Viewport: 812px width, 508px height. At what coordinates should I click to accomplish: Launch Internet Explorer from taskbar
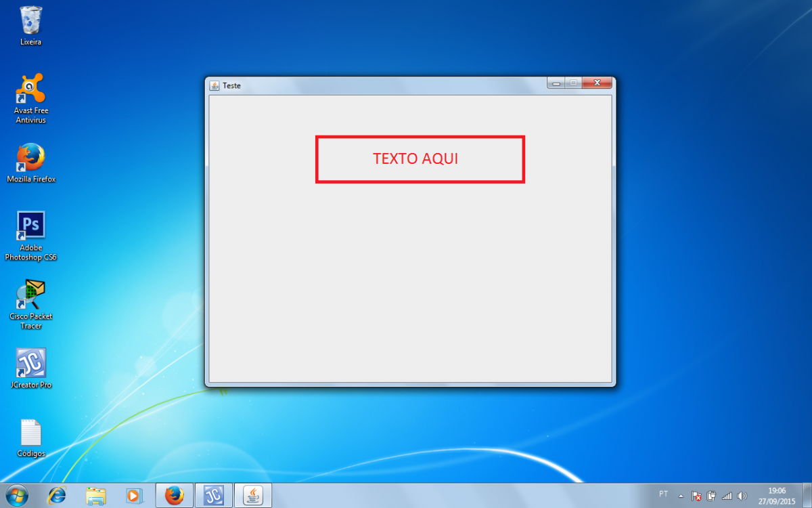click(x=58, y=496)
